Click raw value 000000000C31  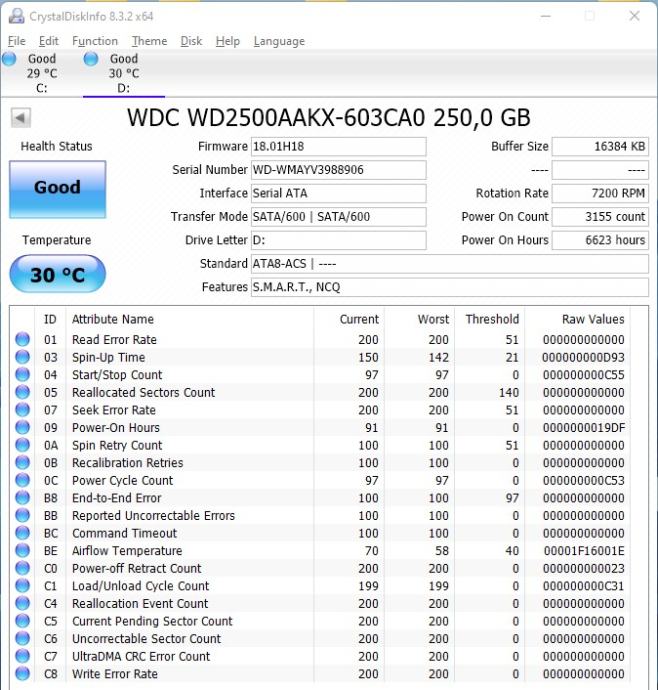(x=584, y=586)
